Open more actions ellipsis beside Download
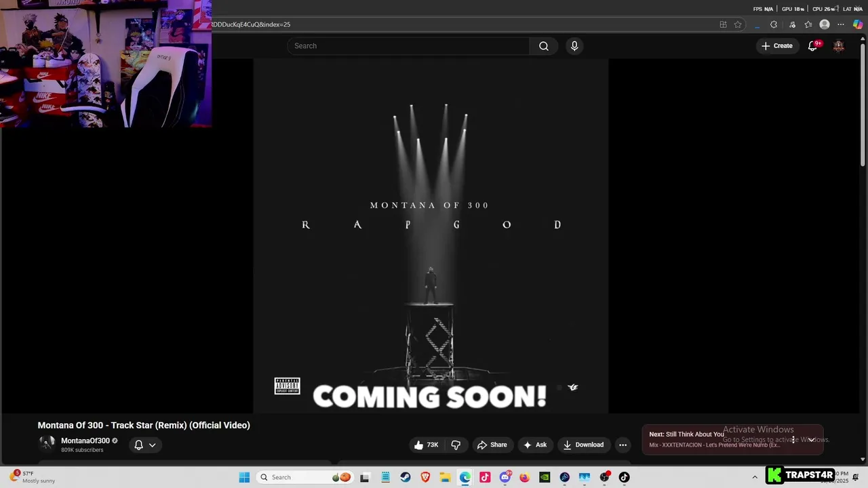Screen dimensions: 868x488 (x=623, y=445)
